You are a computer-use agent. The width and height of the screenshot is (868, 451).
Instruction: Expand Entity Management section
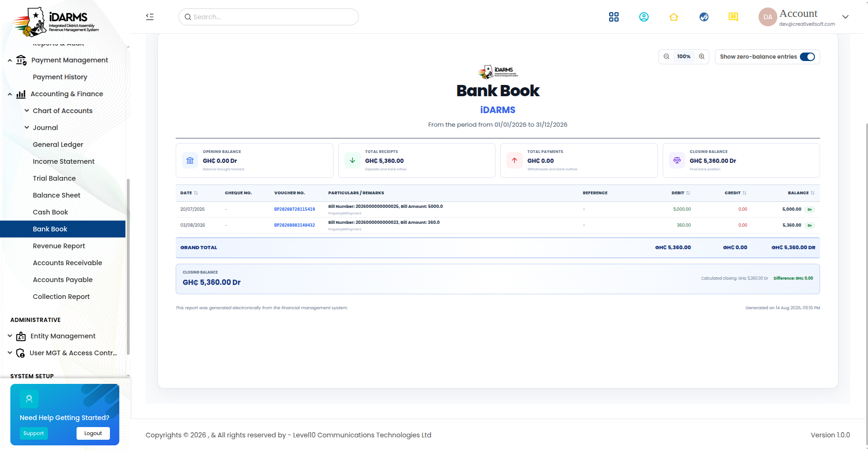[x=10, y=336]
